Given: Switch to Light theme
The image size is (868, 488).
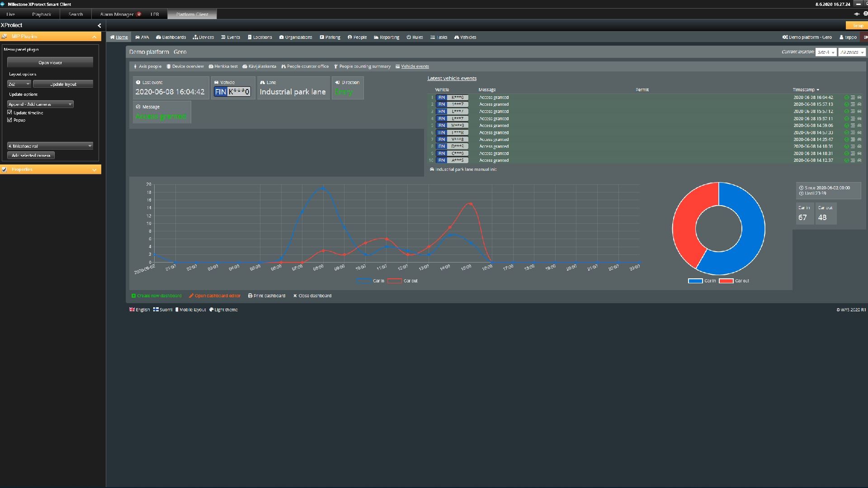Looking at the screenshot, I should point(223,310).
